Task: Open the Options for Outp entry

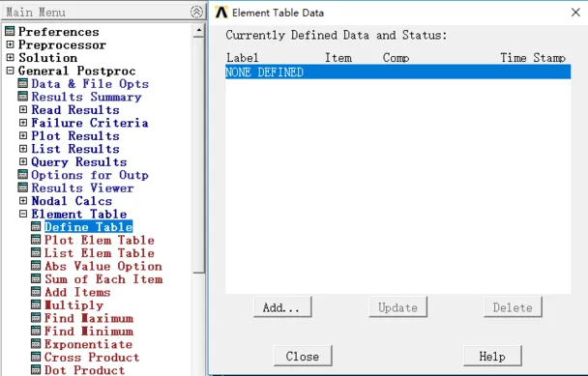Action: coord(90,175)
